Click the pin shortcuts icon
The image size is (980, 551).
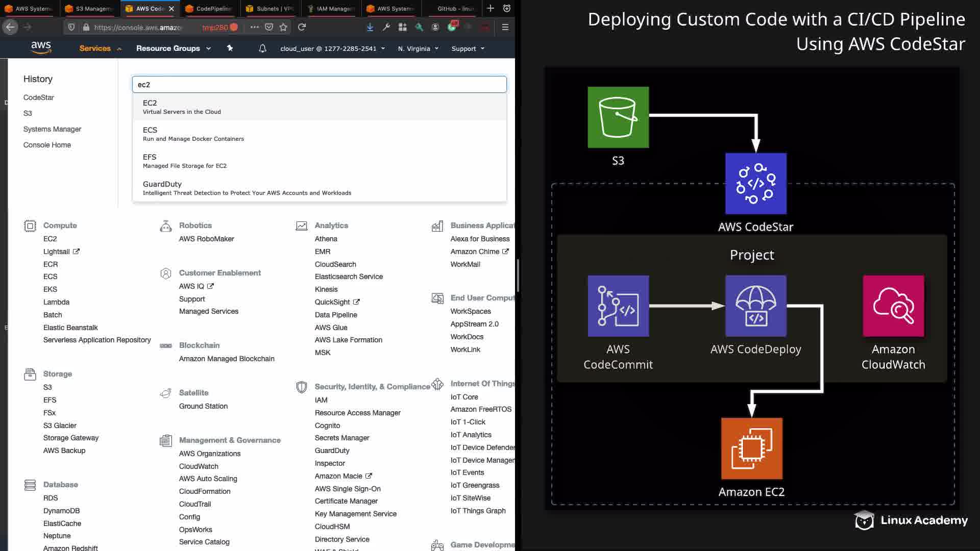point(230,48)
